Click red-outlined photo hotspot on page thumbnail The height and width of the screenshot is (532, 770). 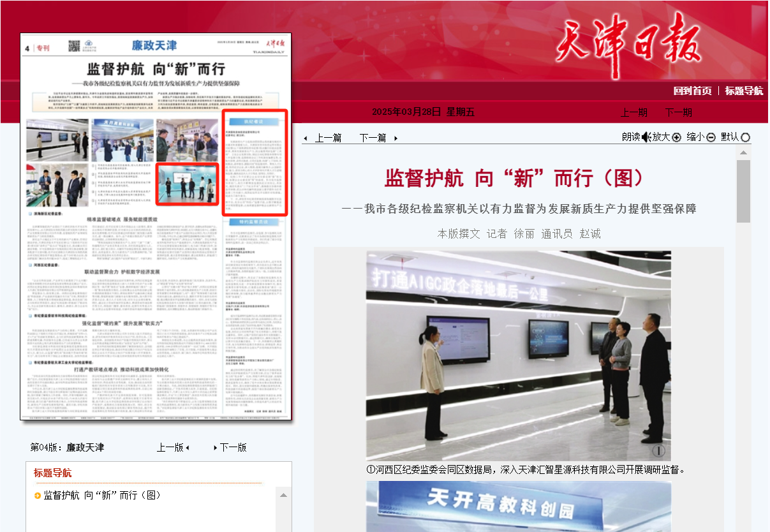point(188,184)
